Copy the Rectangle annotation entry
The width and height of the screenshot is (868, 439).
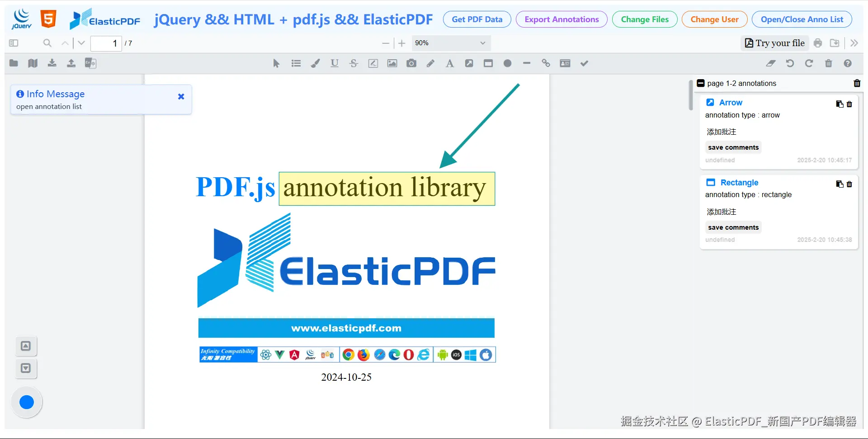click(x=840, y=184)
